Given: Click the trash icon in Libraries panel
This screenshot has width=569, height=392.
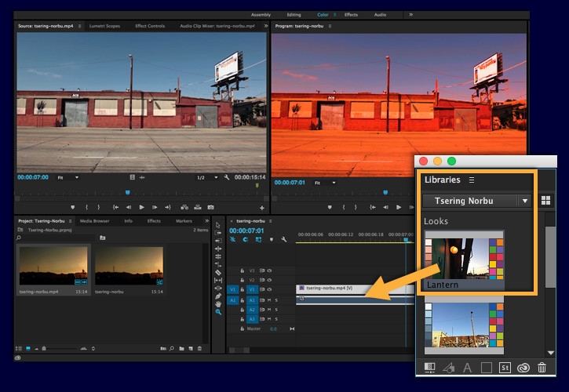Looking at the screenshot, I should [x=542, y=366].
